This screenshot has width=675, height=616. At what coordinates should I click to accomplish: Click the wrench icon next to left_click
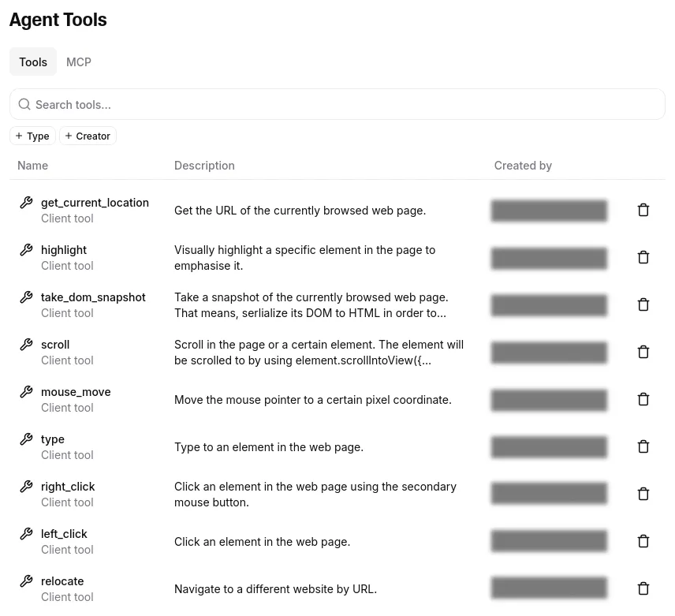[x=26, y=534]
